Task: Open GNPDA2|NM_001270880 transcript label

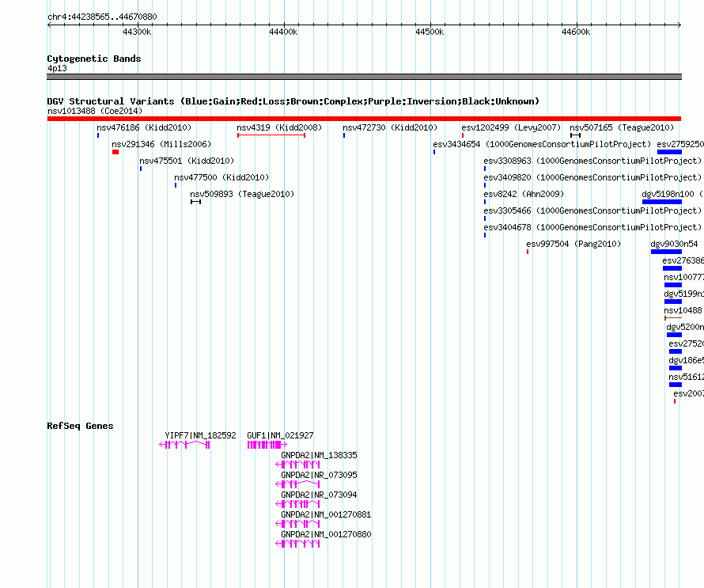Action: 326,534
